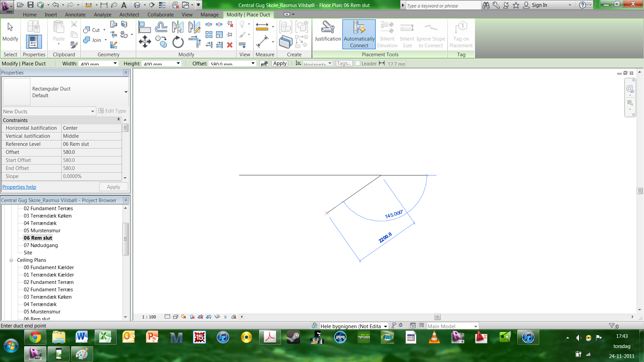This screenshot has height=362, width=644.
Task: Click the Properties help link
Action: click(19, 187)
